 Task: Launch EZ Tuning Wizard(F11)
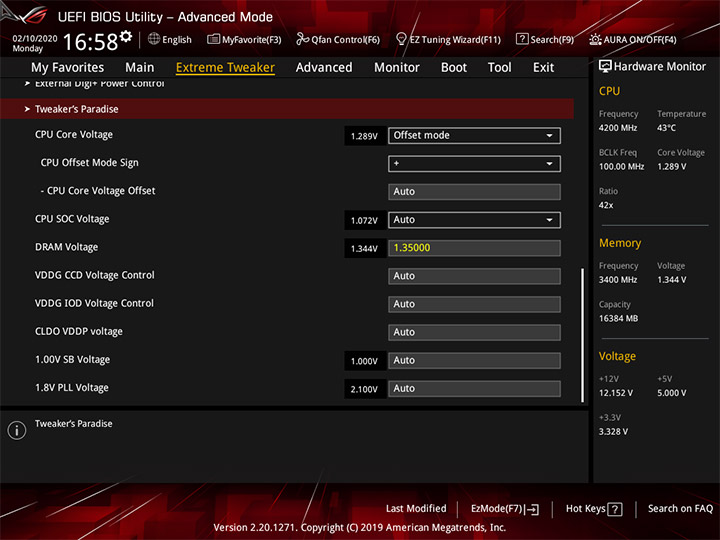pos(448,39)
